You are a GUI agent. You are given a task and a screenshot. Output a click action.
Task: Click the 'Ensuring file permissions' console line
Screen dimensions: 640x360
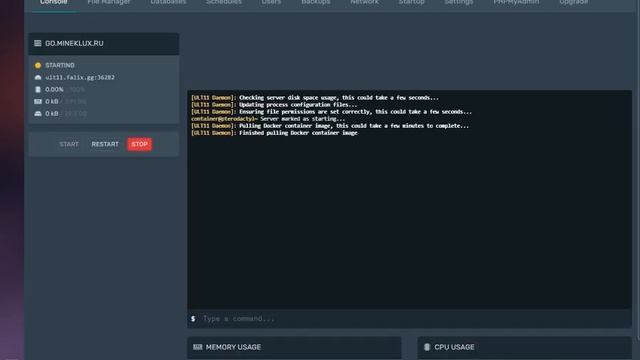(331, 112)
